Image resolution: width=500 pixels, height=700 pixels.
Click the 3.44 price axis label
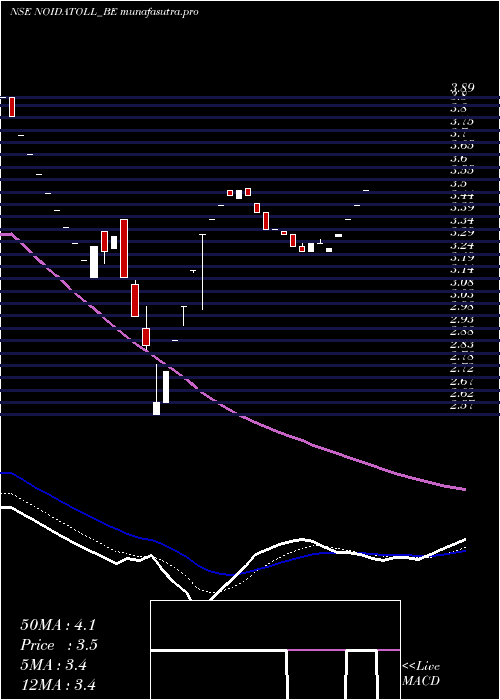click(462, 196)
